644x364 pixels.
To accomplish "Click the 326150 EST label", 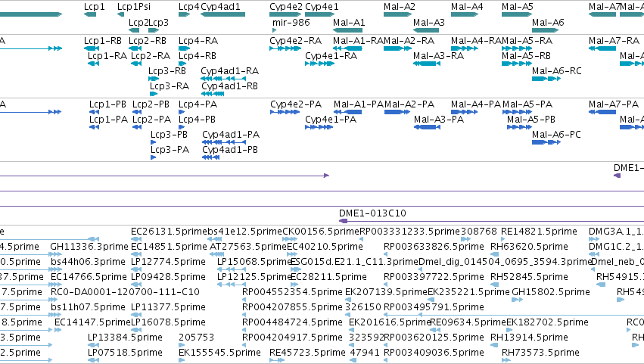I will 363,308.
